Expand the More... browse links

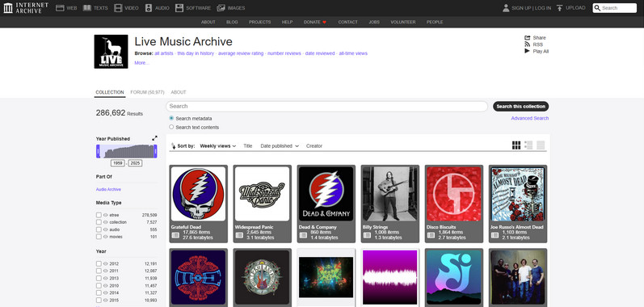[x=141, y=63]
